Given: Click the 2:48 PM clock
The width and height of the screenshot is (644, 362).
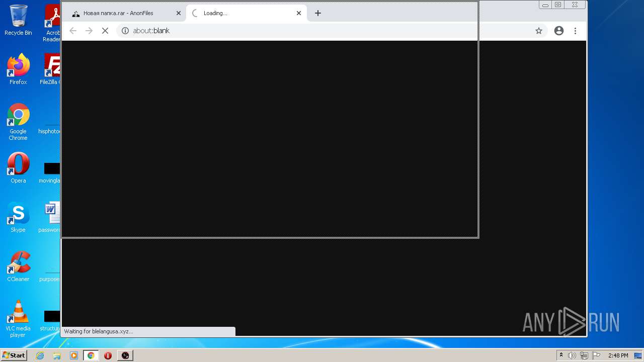Looking at the screenshot, I should 618,355.
